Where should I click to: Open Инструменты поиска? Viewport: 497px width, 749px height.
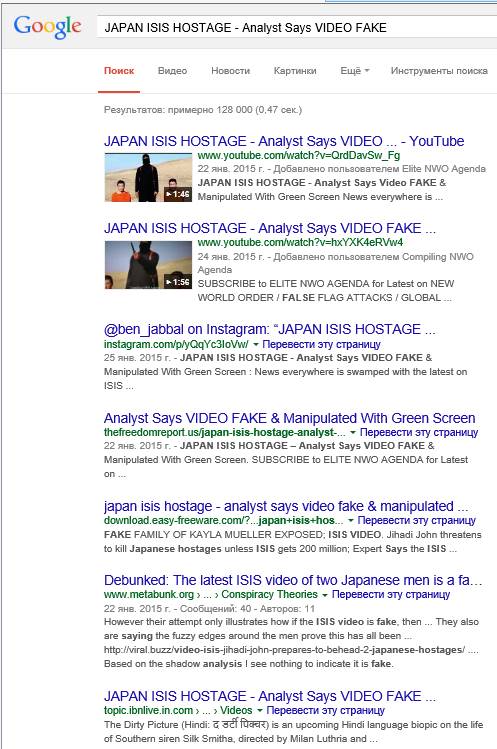pyautogui.click(x=439, y=71)
